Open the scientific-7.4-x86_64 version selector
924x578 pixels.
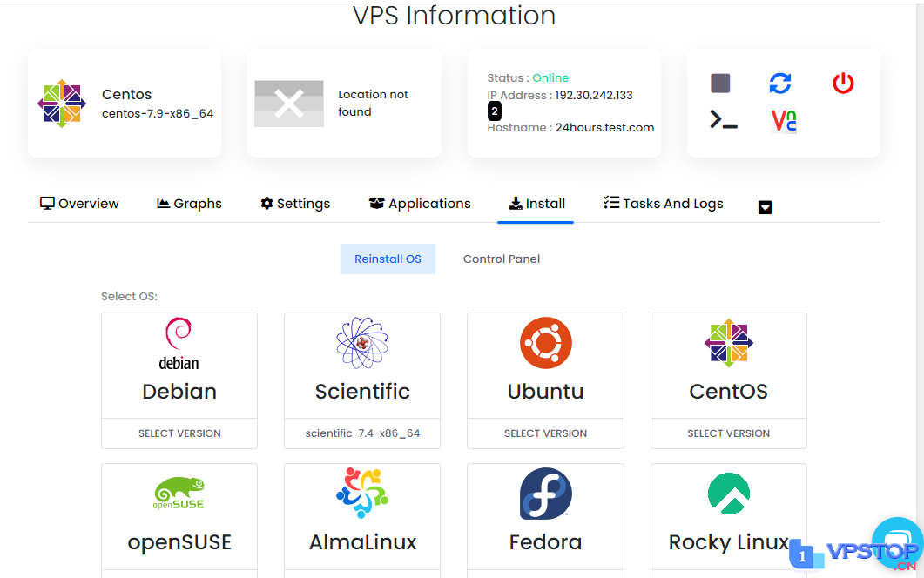pyautogui.click(x=362, y=433)
